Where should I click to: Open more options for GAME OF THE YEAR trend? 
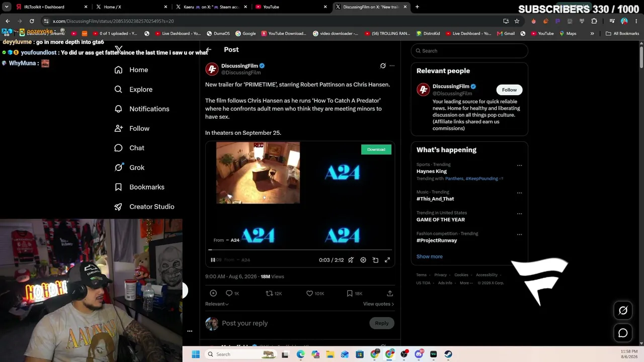[519, 214]
